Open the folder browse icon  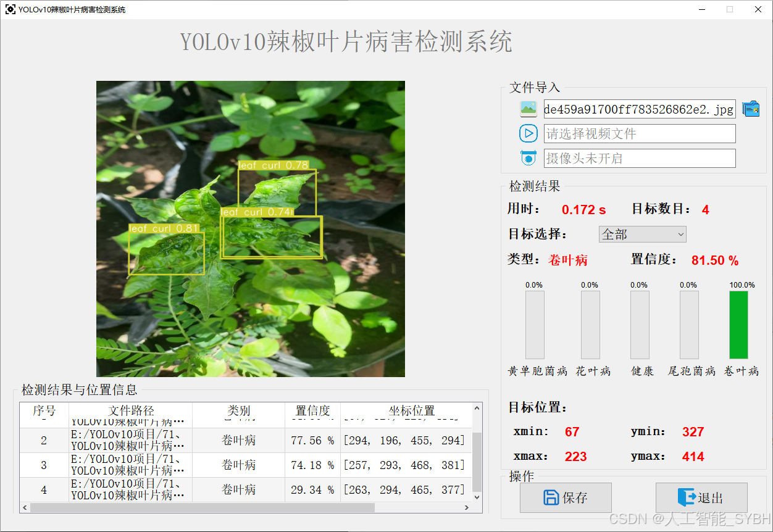751,109
